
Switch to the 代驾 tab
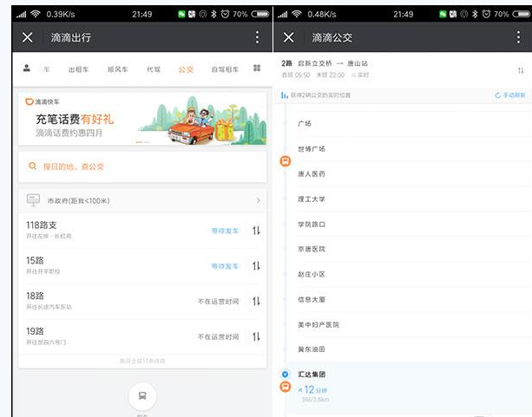(154, 69)
